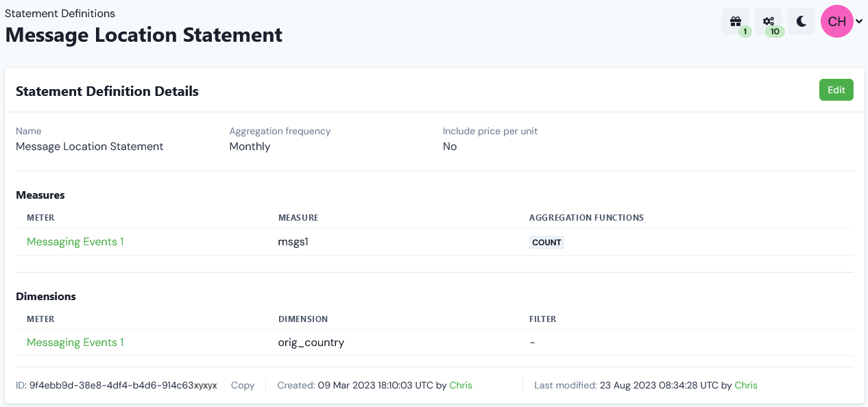Click the Edit button
Screen dimensions: 868x407
(836, 90)
